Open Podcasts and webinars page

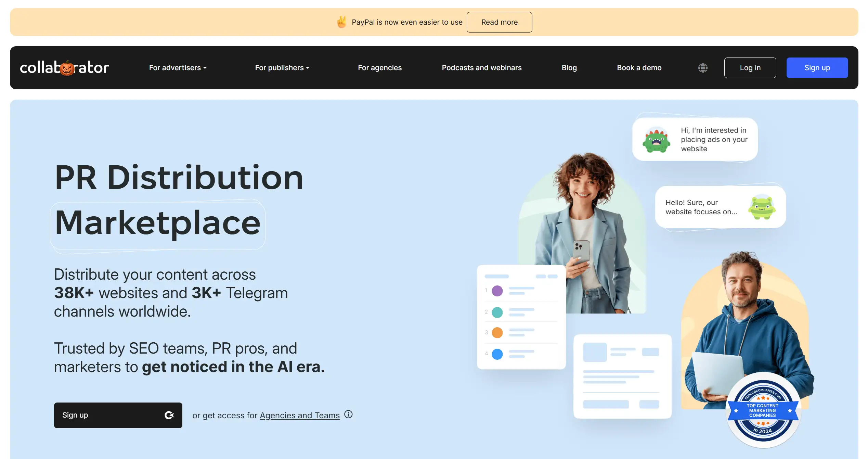point(481,68)
